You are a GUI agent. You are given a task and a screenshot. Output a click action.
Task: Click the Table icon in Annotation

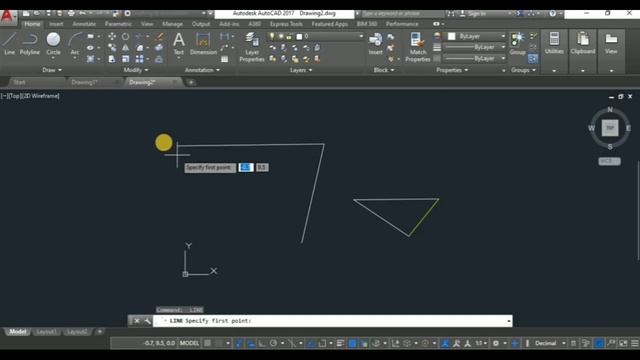(x=224, y=59)
